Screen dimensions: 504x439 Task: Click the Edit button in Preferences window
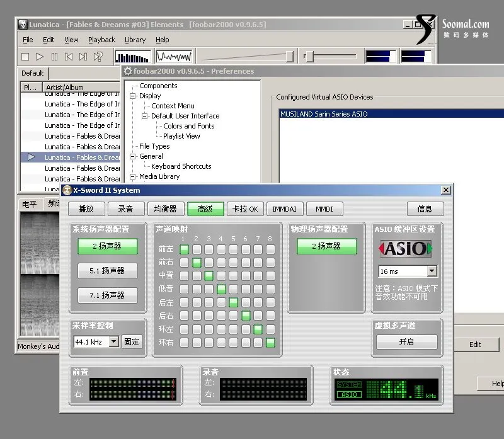pyautogui.click(x=475, y=345)
